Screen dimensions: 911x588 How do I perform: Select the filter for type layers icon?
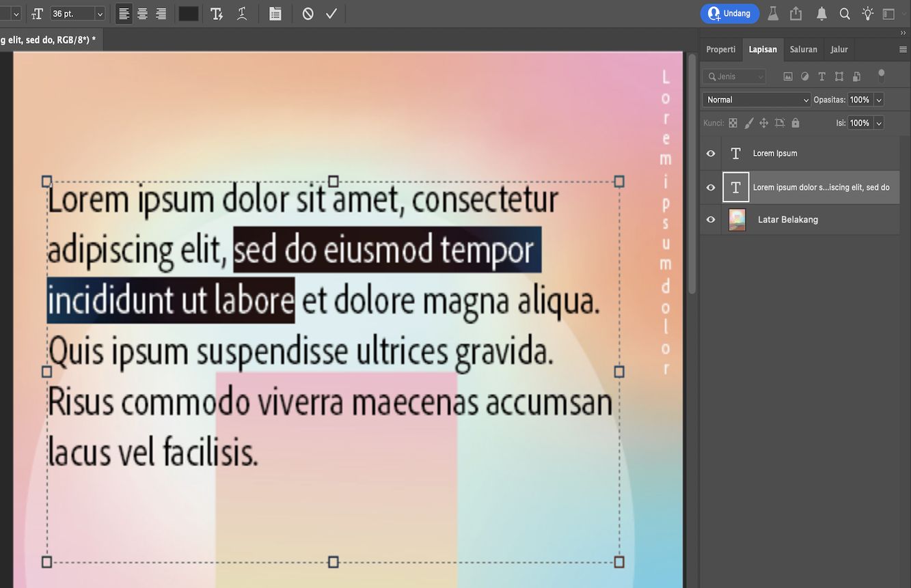821,76
